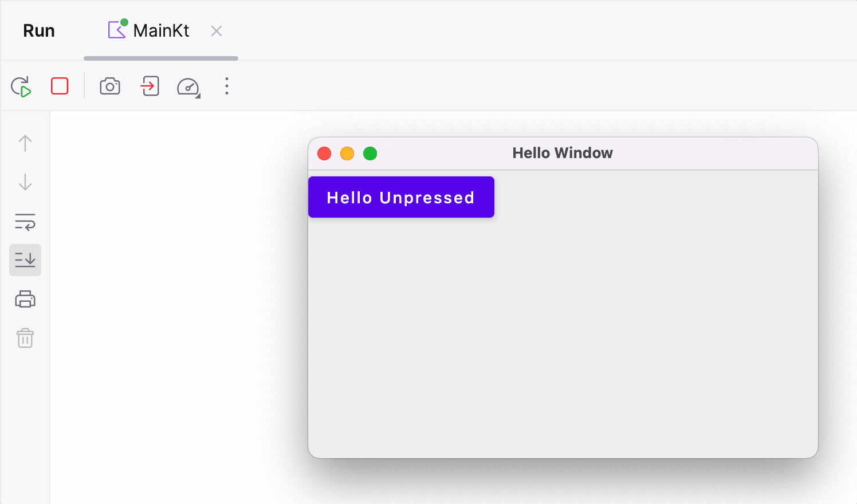Open the three-dot more options menu
The width and height of the screenshot is (857, 504).
[x=226, y=86]
